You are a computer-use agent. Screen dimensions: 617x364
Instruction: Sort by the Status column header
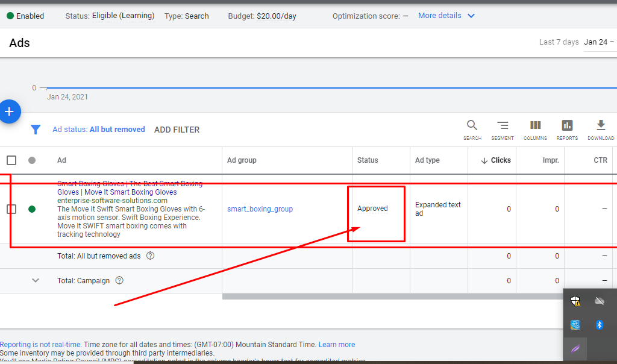point(368,160)
